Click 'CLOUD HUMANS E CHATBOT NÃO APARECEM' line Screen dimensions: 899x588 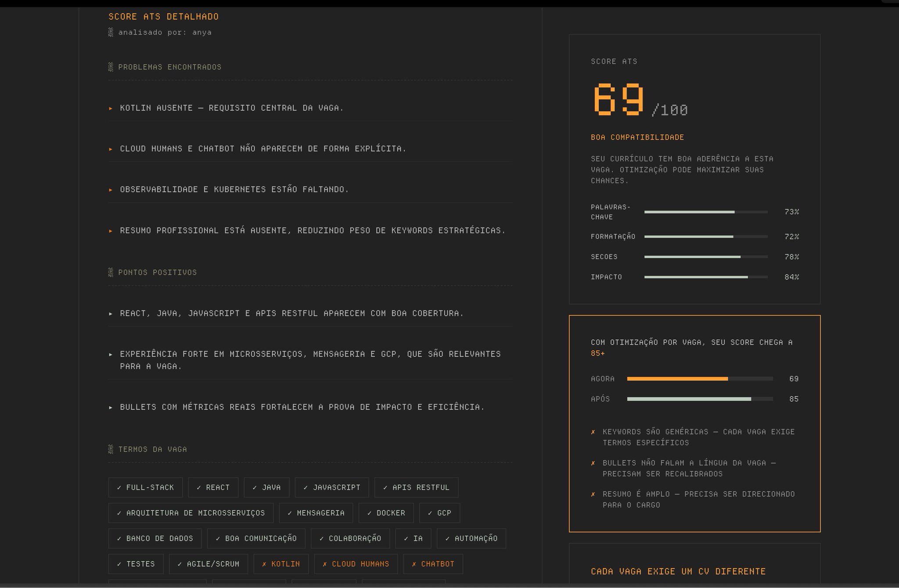[x=263, y=149]
